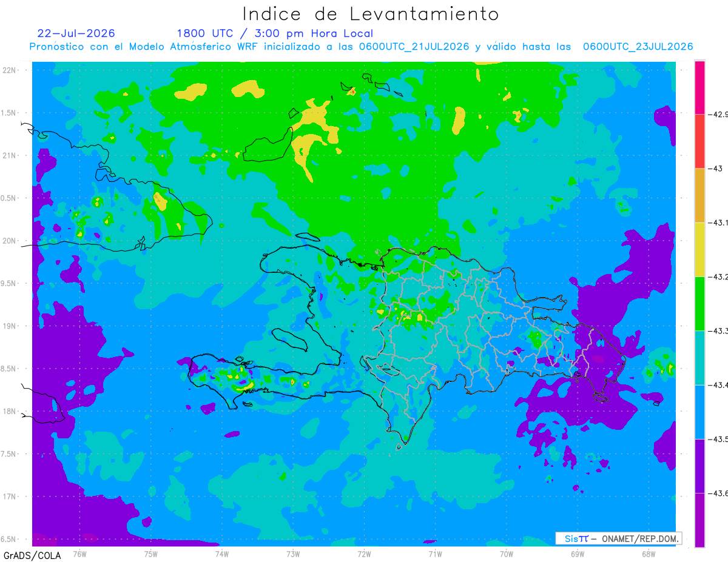728x562 pixels.
Task: Click the '21N' latitude label
Action: coord(10,155)
